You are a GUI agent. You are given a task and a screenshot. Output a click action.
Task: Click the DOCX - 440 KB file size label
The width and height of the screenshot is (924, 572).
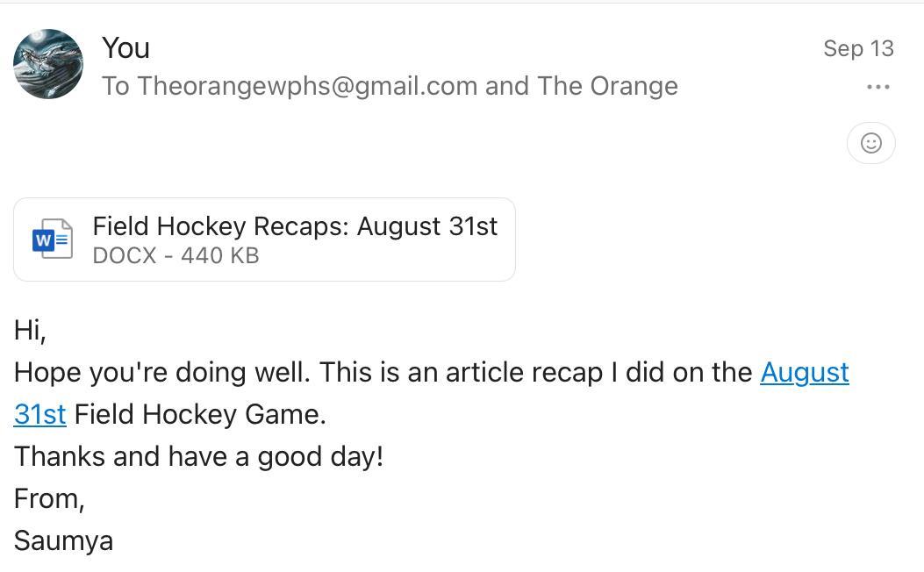175,256
